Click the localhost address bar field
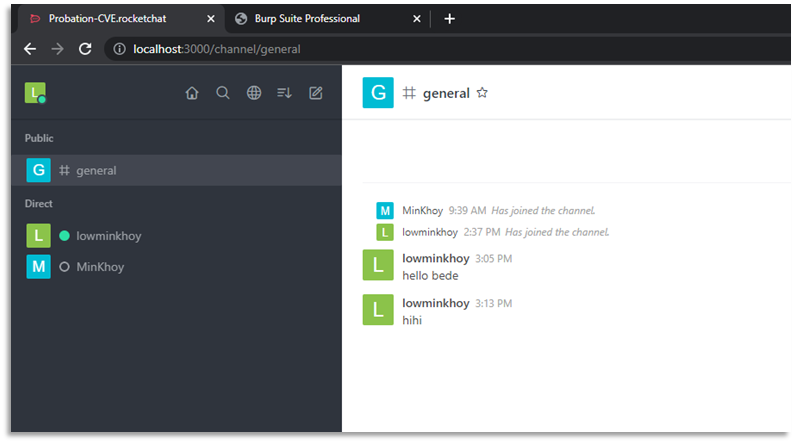This screenshot has height=443, width=795. 447,49
